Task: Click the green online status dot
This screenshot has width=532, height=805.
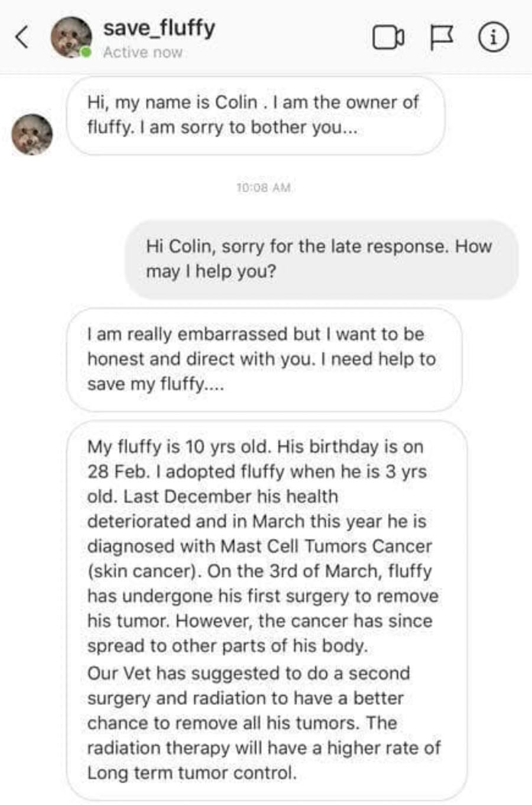Action: click(86, 53)
